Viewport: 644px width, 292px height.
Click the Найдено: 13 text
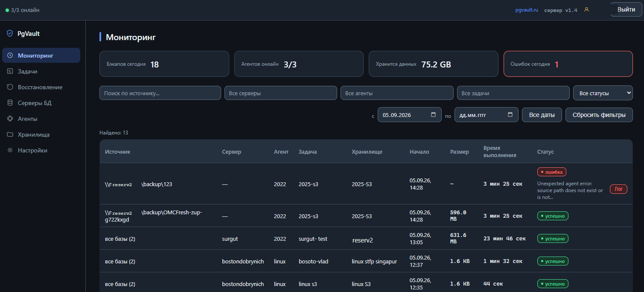[114, 133]
